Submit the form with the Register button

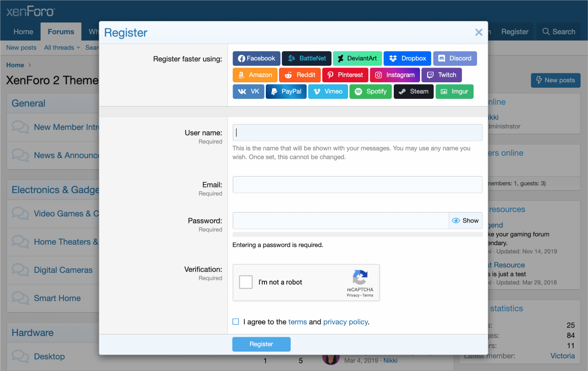[261, 344]
